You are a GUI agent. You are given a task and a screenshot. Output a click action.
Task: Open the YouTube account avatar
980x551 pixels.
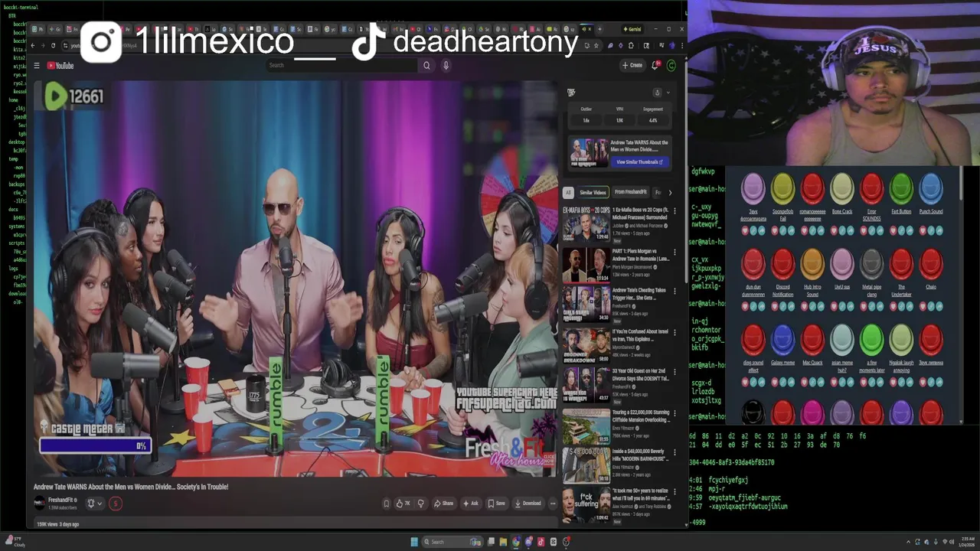[671, 66]
